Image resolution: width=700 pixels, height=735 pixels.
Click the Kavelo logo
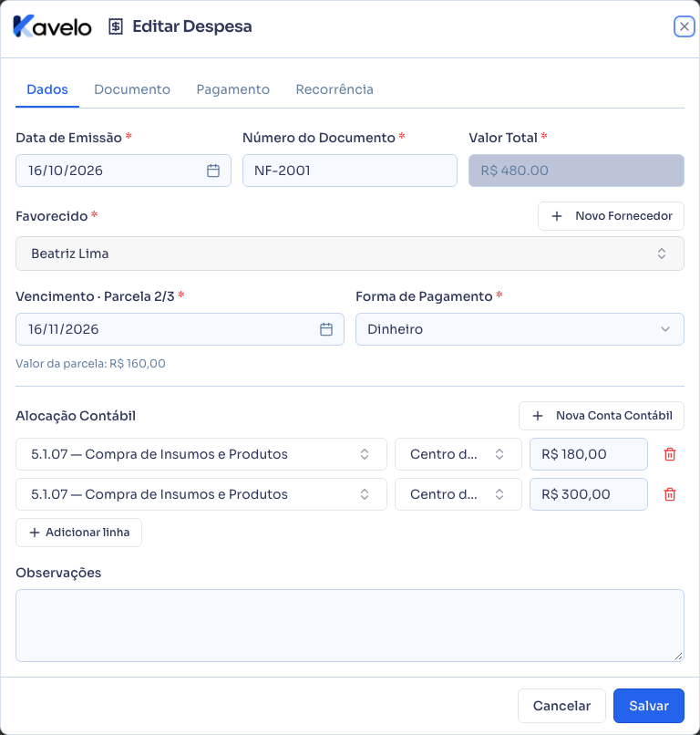click(x=52, y=26)
